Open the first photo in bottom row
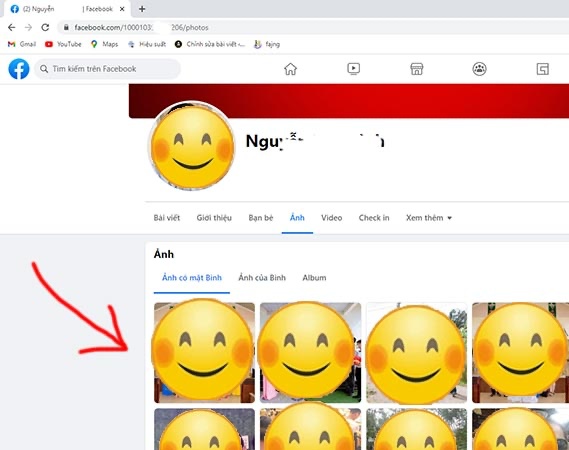 click(204, 429)
